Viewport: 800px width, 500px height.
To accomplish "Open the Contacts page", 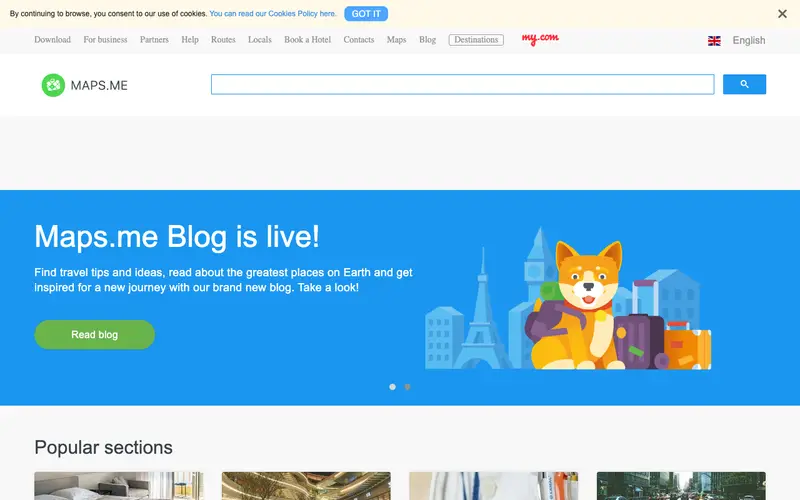I will coord(359,40).
